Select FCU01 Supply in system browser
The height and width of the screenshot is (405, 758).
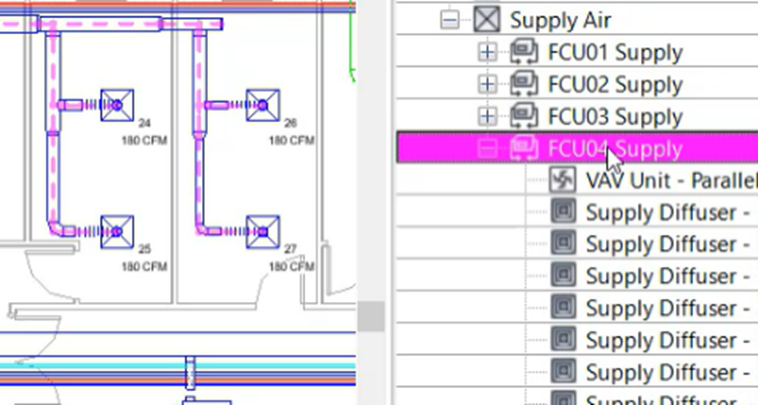[x=615, y=52]
